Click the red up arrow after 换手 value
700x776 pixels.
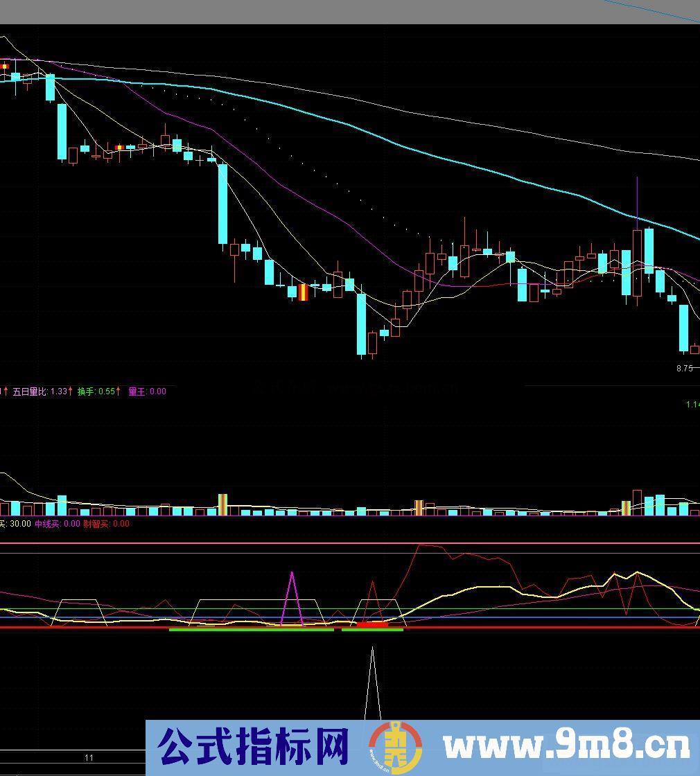point(119,391)
